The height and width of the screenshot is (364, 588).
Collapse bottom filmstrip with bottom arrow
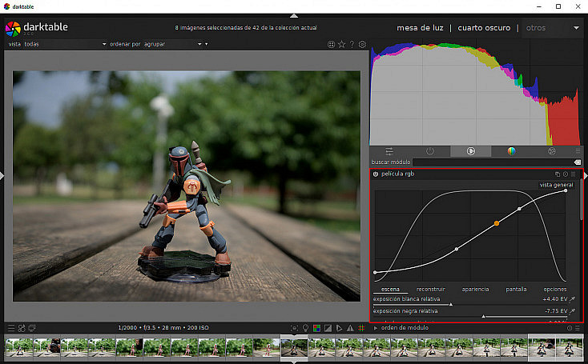coord(294,362)
